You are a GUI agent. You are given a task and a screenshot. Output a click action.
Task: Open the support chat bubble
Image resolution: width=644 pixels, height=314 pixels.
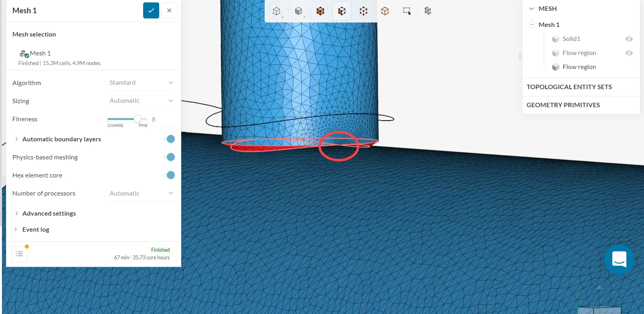tap(619, 259)
